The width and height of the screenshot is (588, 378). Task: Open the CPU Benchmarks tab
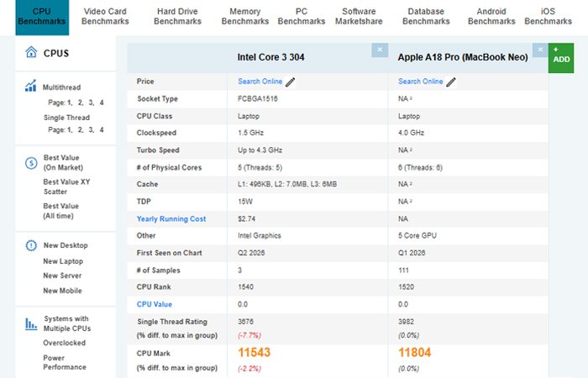(x=42, y=17)
